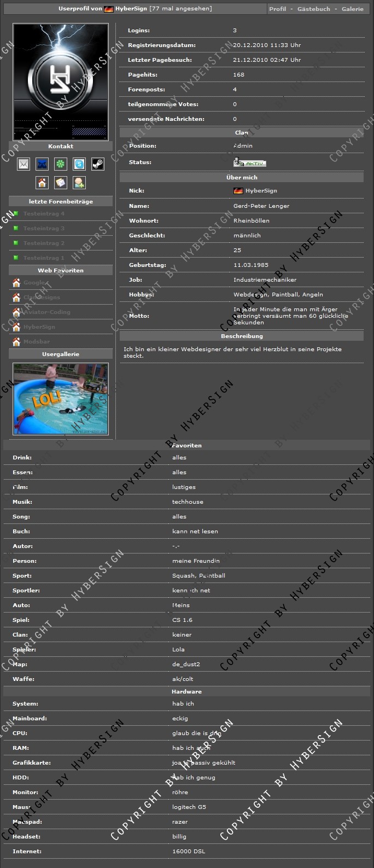This screenshot has height=868, width=374.
Task: Click the add-buddy person icon
Action: tap(79, 182)
